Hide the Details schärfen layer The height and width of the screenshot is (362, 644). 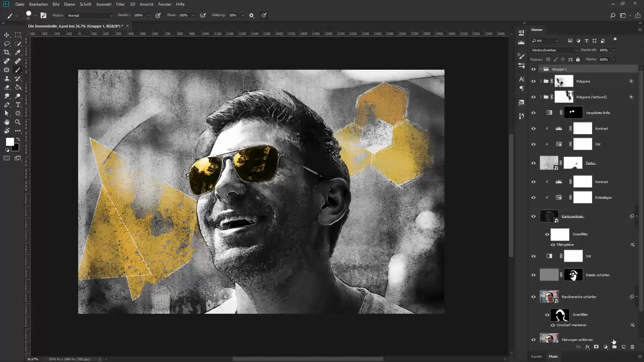click(533, 275)
